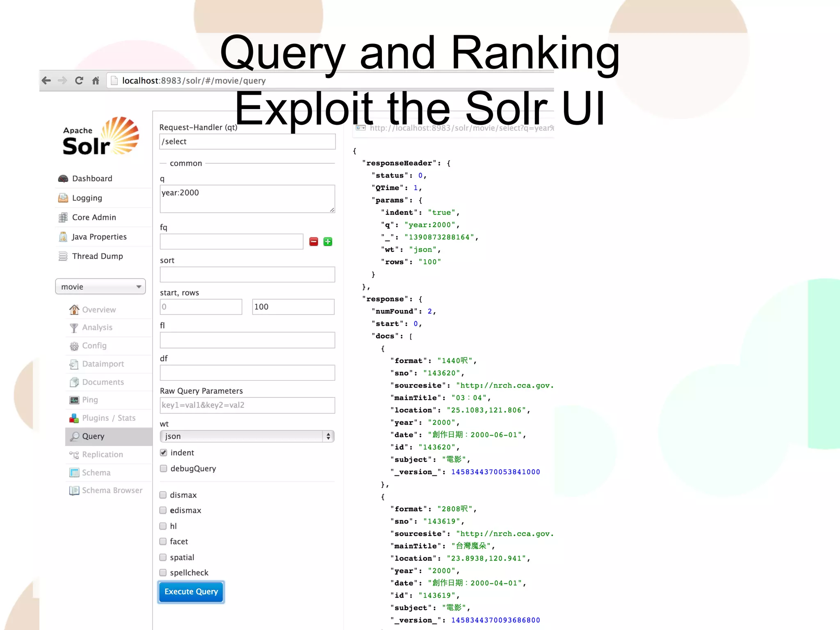Open Java Properties via its icon

tap(63, 237)
